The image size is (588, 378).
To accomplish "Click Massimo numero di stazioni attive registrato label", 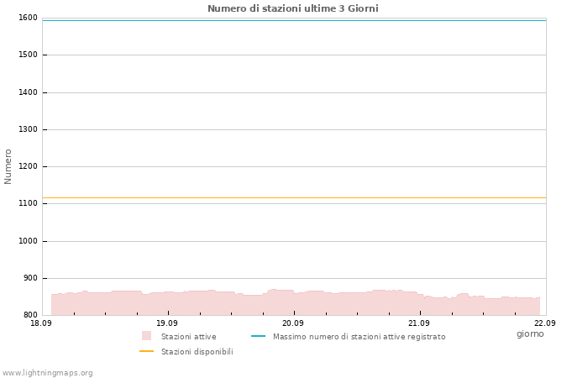I will tap(360, 336).
